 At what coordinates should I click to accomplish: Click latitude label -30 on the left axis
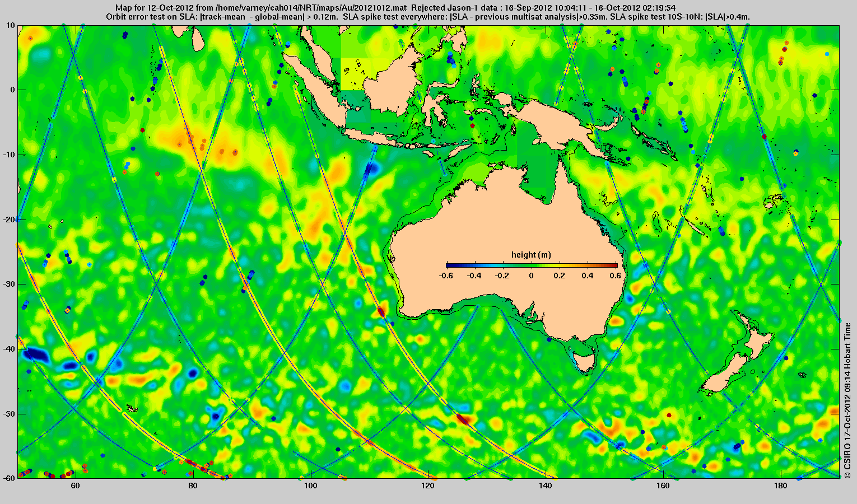point(9,284)
